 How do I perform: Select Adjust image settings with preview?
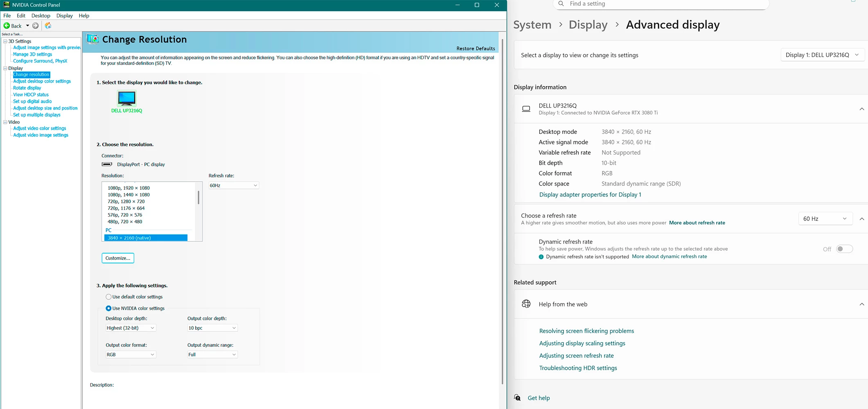point(47,47)
